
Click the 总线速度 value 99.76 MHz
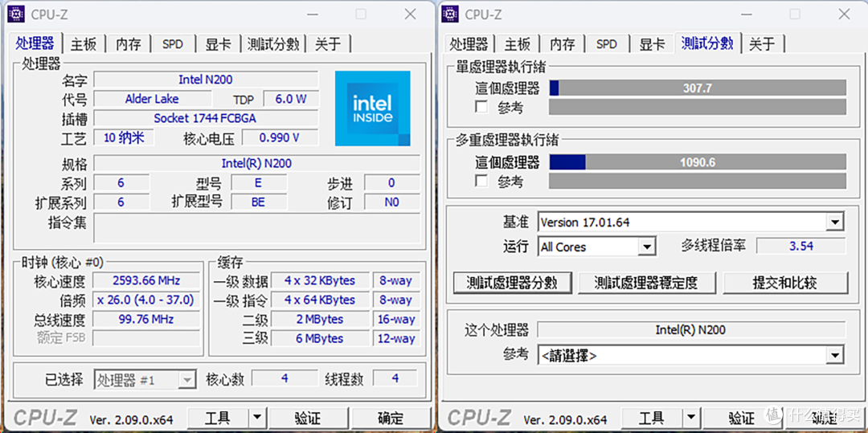146,319
